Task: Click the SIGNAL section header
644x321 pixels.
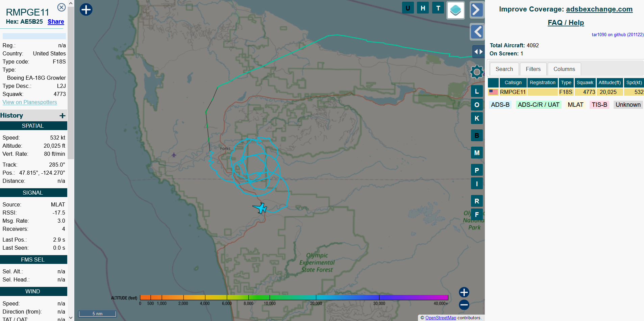Action: [x=33, y=193]
